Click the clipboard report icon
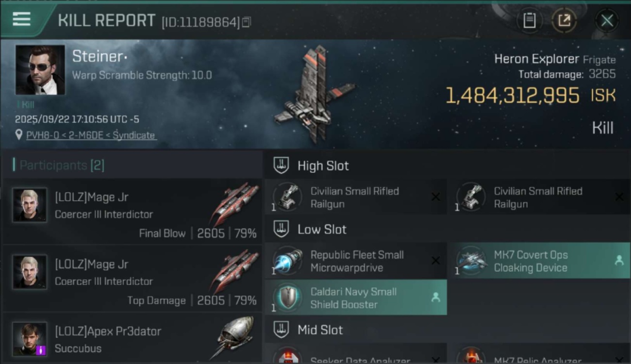 [x=529, y=20]
